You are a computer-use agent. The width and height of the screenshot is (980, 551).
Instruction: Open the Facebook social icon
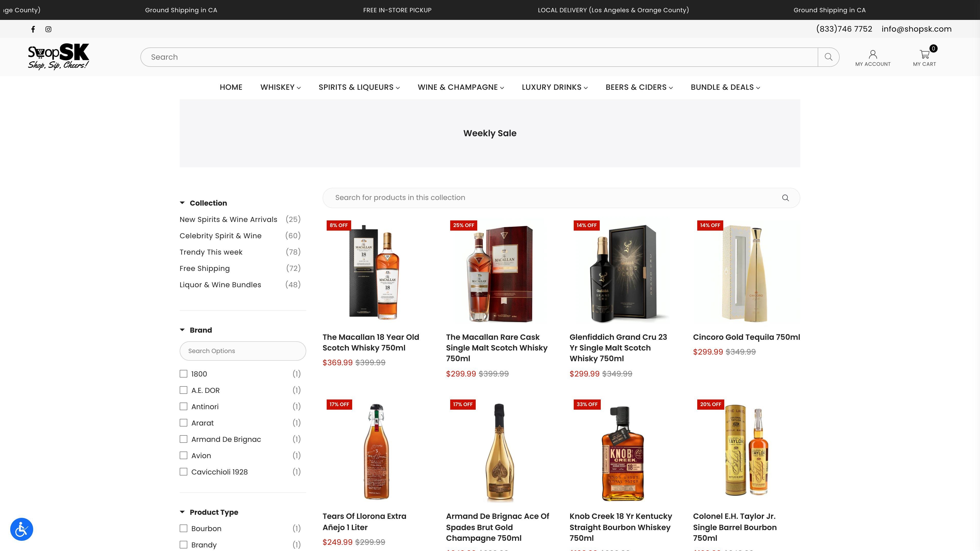pyautogui.click(x=33, y=29)
